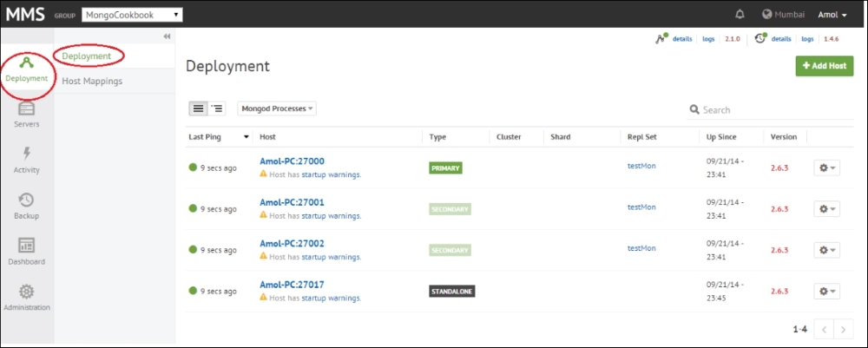Open monitoring agent details link near 2.1.0
This screenshot has height=348, width=868.
682,39
